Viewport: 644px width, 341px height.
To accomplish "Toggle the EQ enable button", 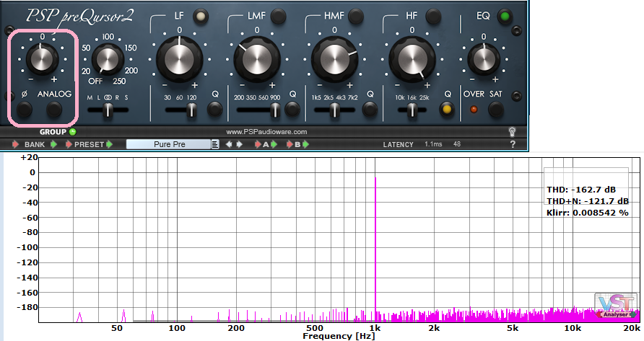I will 505,16.
